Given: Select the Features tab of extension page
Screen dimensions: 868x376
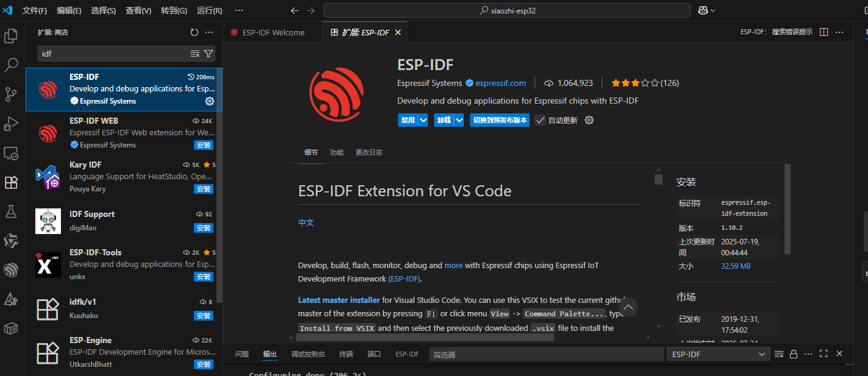Looking at the screenshot, I should [x=336, y=152].
